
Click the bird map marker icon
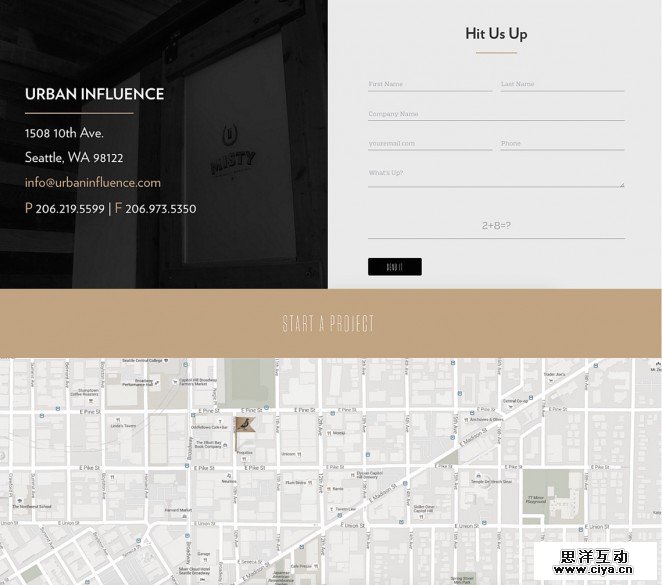click(x=245, y=425)
